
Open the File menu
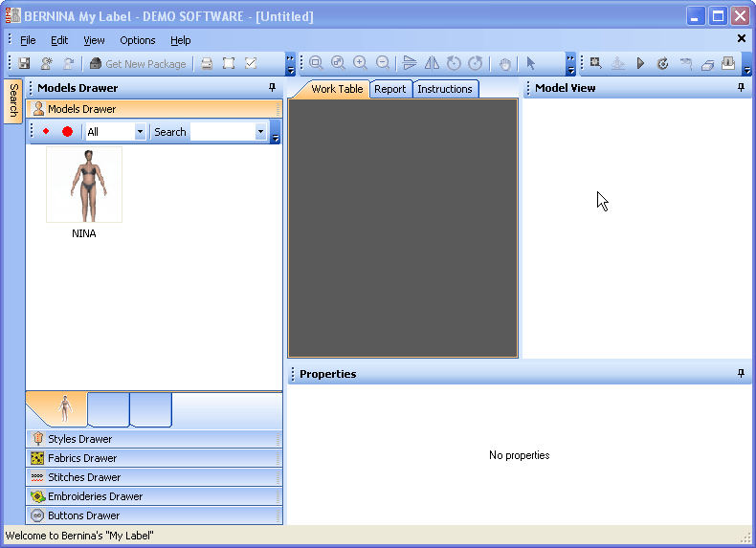click(x=28, y=40)
